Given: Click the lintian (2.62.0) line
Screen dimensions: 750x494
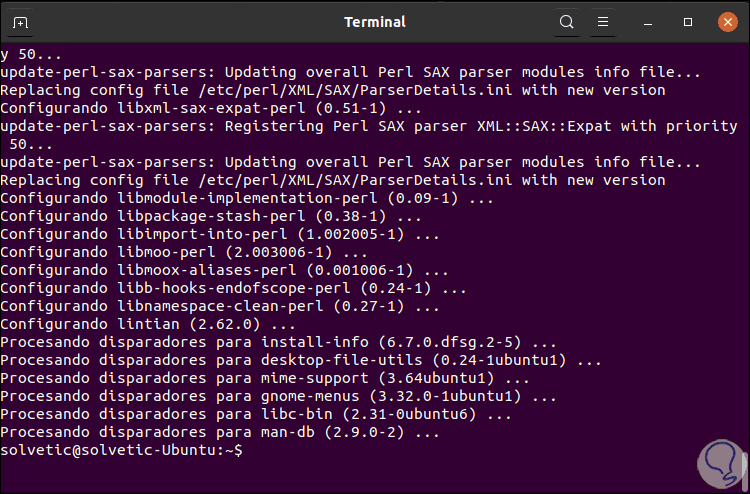Looking at the screenshot, I should click(148, 325).
